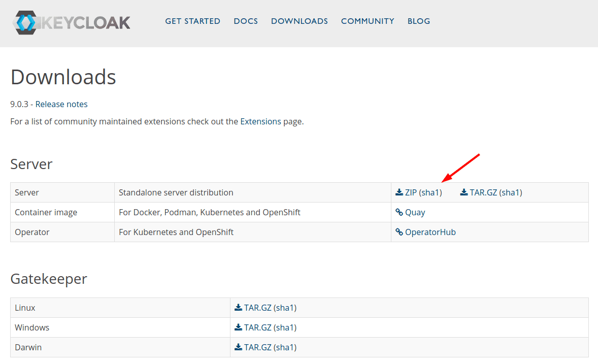The image size is (598, 364).
Task: Open the GET STARTED menu item
Action: [192, 21]
